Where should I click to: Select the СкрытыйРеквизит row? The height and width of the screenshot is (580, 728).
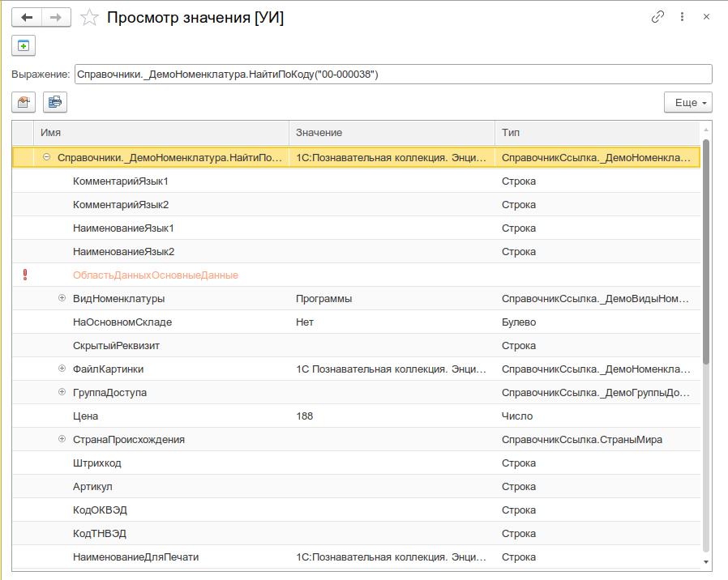[356, 346]
